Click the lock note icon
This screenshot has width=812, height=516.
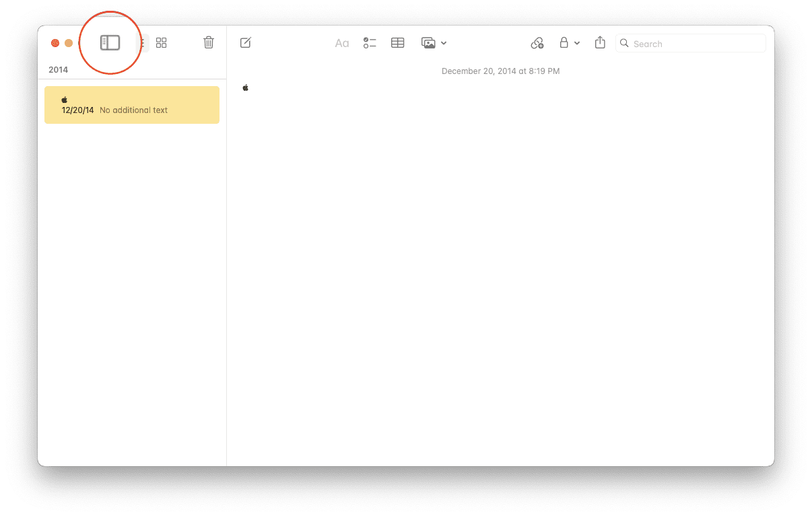(x=564, y=43)
